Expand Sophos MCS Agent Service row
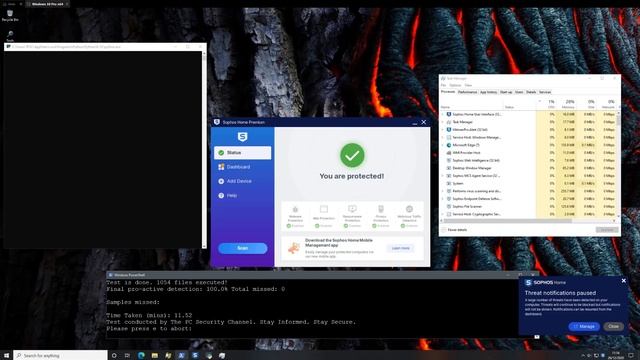This screenshot has width=640, height=360. click(442, 176)
